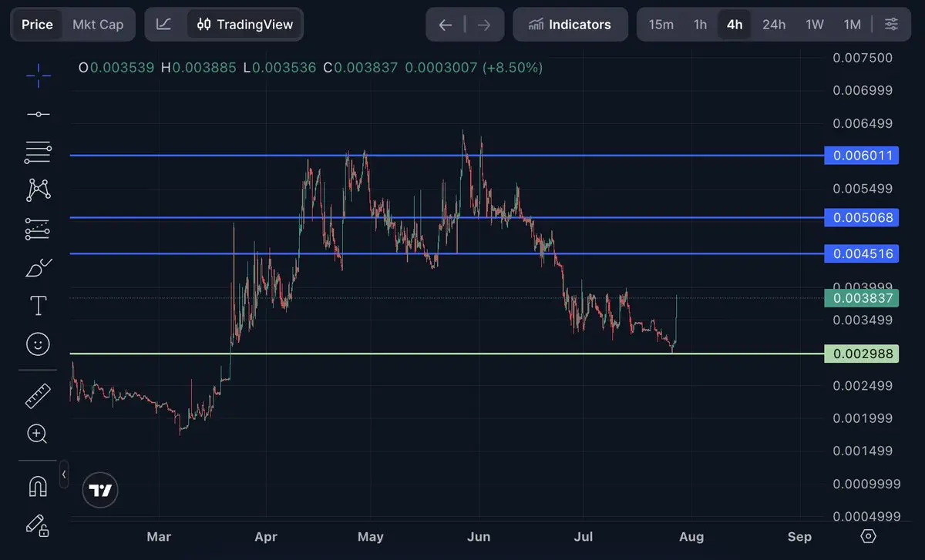Toggle magnet mode

(38, 486)
